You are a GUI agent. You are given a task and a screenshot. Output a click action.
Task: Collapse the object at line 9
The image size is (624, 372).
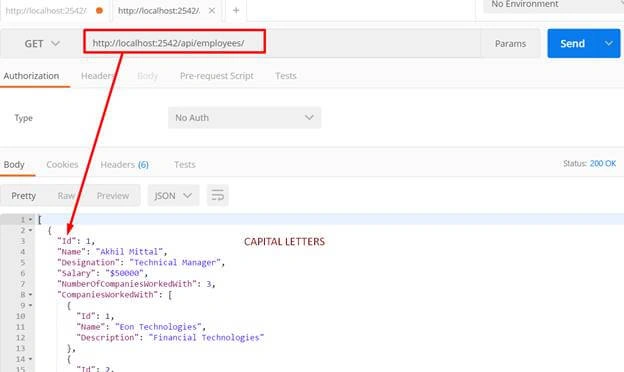tap(30, 306)
